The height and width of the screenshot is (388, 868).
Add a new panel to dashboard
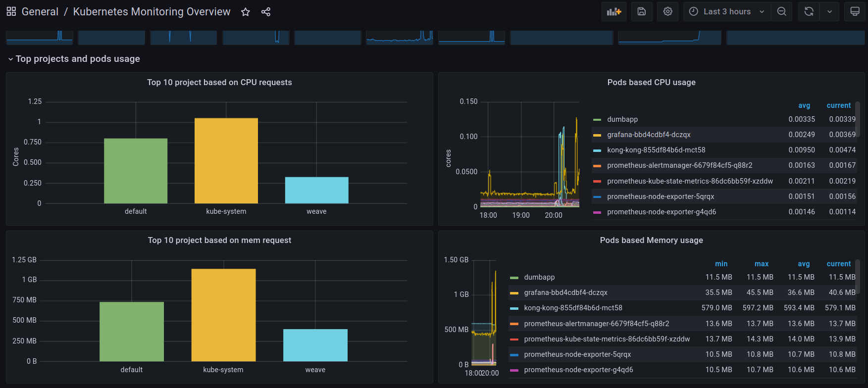coord(614,11)
